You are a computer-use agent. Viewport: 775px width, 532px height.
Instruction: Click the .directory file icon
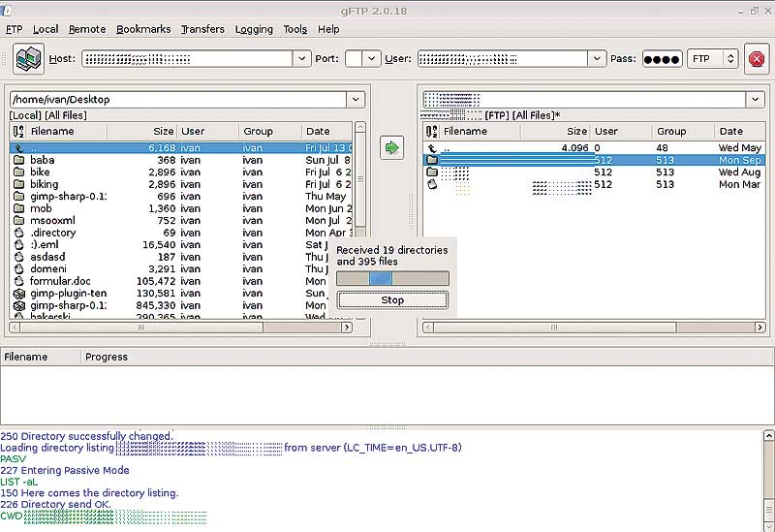(18, 233)
